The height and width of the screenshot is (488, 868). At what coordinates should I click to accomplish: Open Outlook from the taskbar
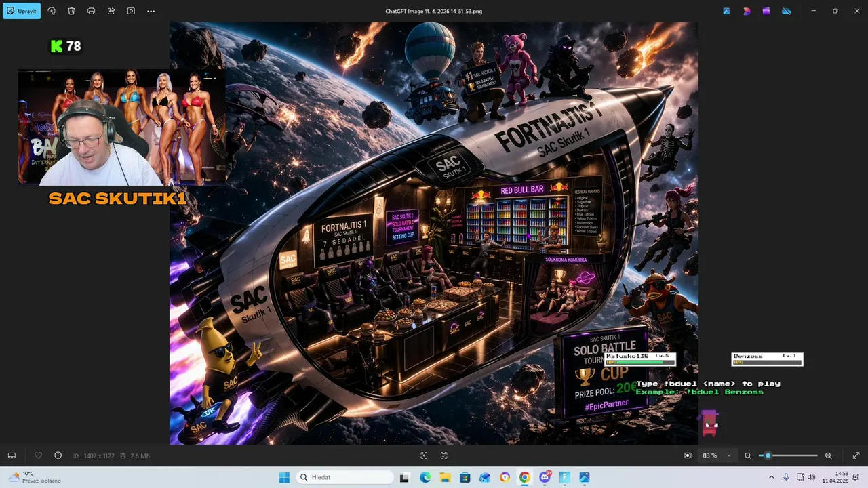(484, 477)
